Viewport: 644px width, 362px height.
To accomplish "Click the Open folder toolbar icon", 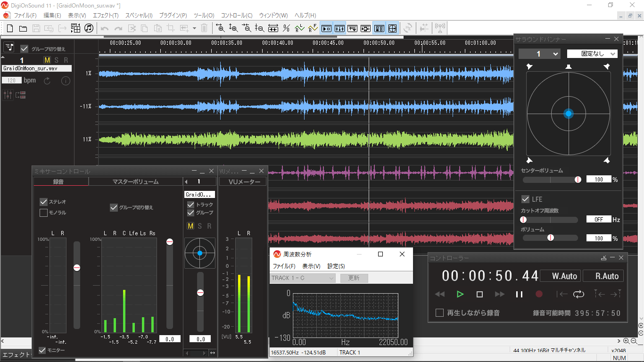I will (23, 28).
